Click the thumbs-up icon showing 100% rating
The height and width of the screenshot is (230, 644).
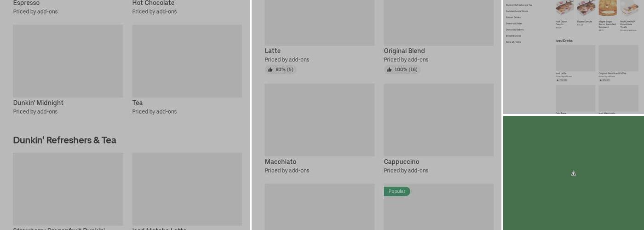click(390, 70)
